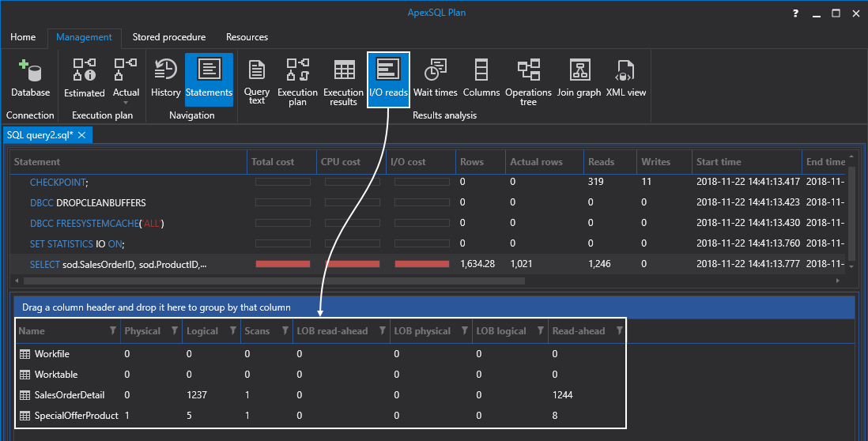Toggle the Execution results view
Screen dimensions: 868x441
(343, 81)
